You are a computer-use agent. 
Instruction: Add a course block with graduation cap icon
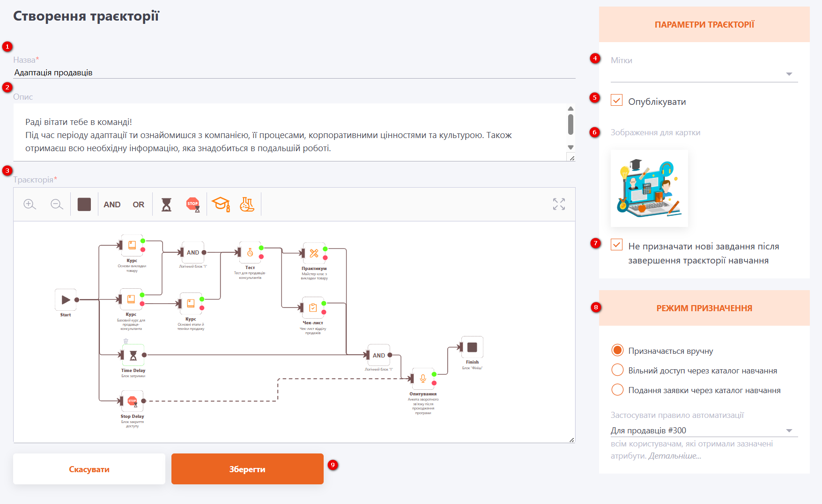(221, 205)
